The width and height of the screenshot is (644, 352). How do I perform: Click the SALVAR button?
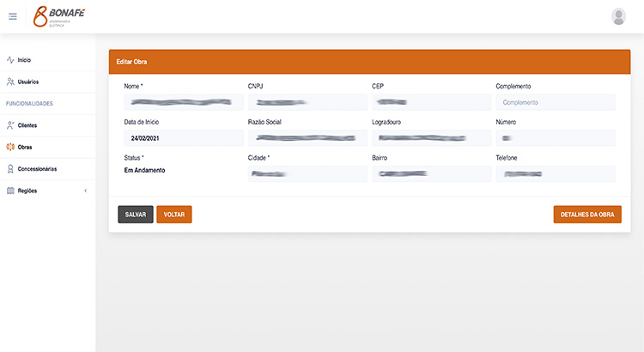tap(136, 215)
